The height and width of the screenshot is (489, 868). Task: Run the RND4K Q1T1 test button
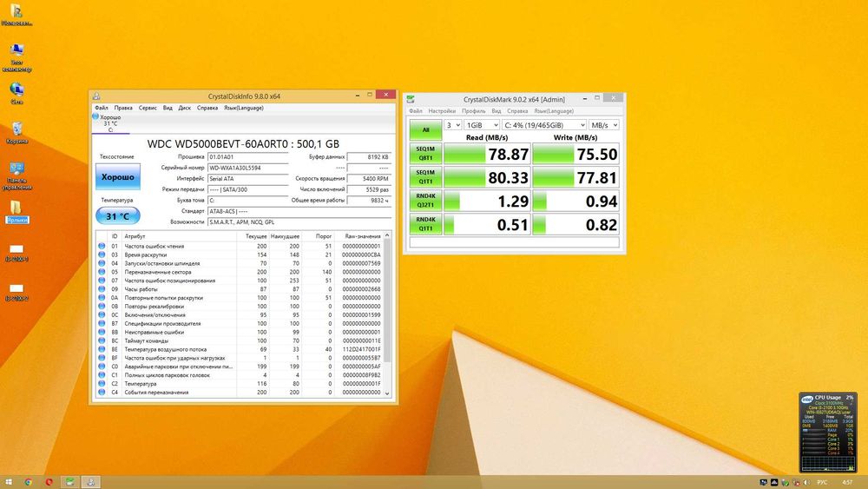pos(425,224)
